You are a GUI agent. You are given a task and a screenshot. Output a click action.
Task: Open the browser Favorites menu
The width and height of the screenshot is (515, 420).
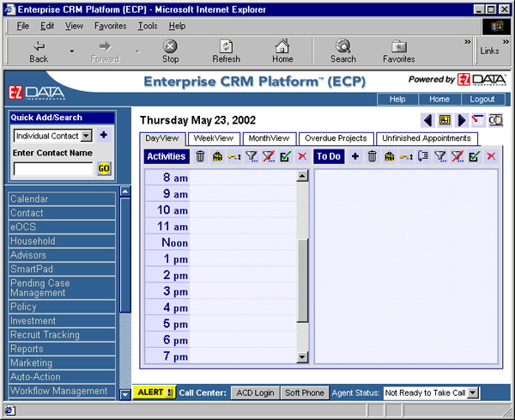pos(111,26)
